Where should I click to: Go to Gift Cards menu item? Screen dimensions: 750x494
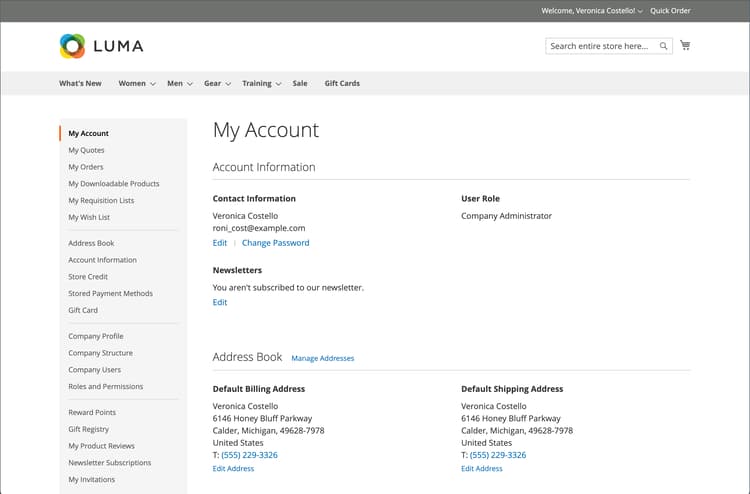click(342, 84)
